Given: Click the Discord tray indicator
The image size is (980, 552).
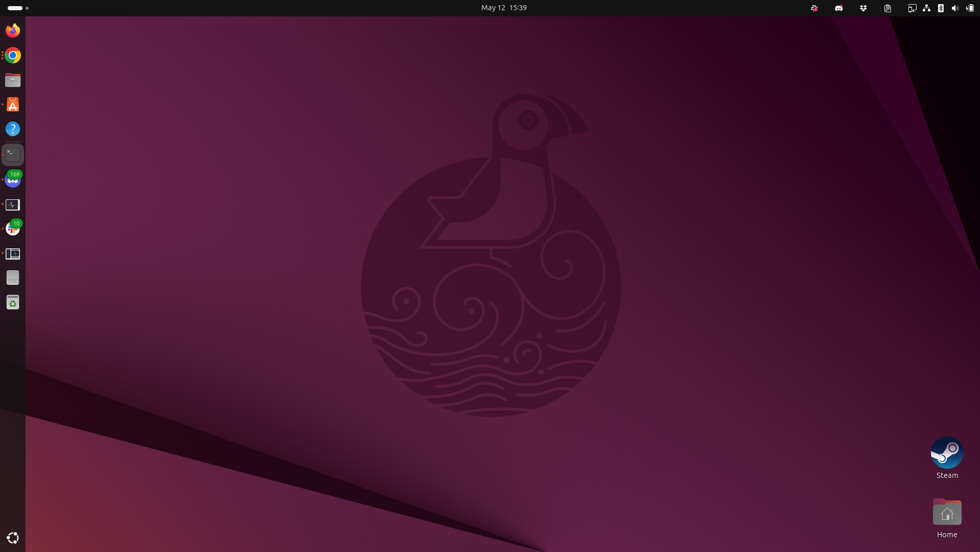Looking at the screenshot, I should point(839,8).
